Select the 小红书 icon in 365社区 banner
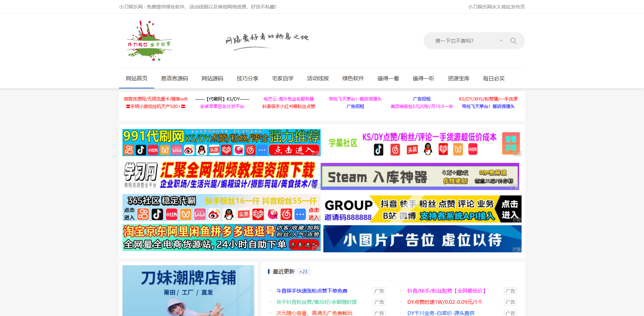Viewport: 644px width, 316px height. point(171,214)
